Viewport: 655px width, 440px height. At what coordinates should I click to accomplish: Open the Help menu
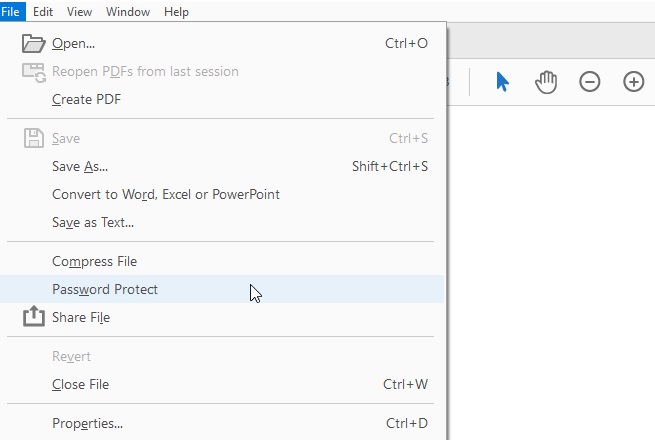(176, 12)
